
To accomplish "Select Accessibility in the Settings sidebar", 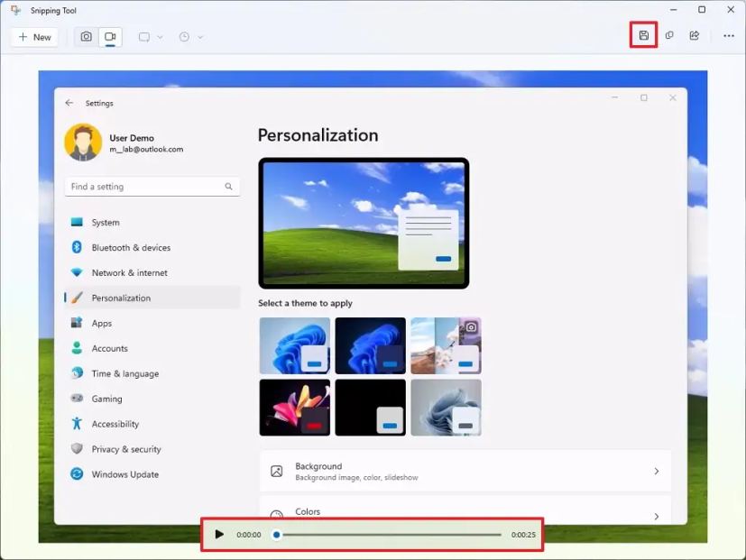I will pos(115,424).
